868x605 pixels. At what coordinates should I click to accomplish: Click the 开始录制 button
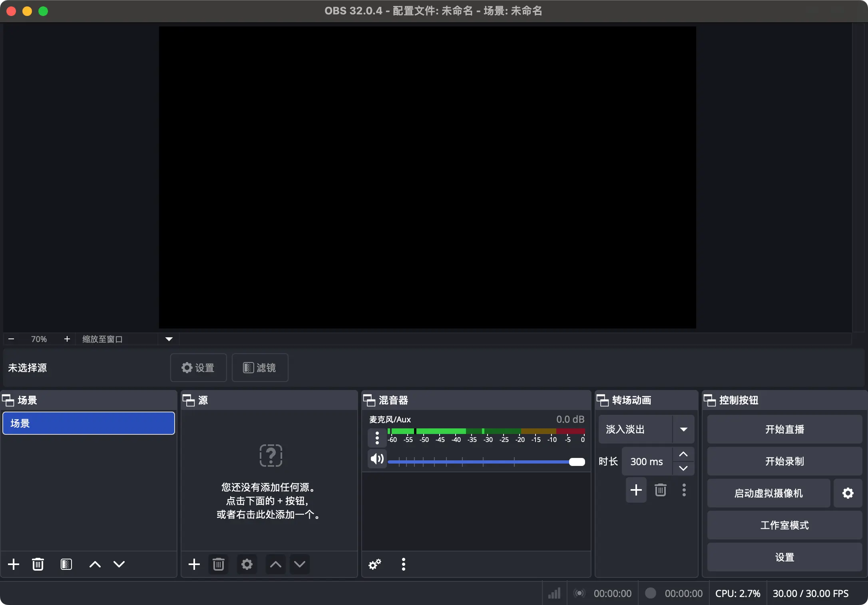[784, 461]
